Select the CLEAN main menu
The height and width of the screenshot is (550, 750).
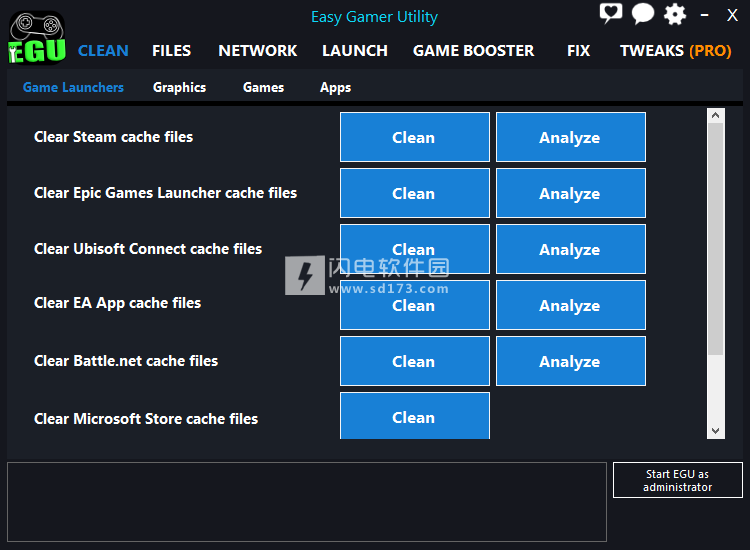pyautogui.click(x=103, y=51)
